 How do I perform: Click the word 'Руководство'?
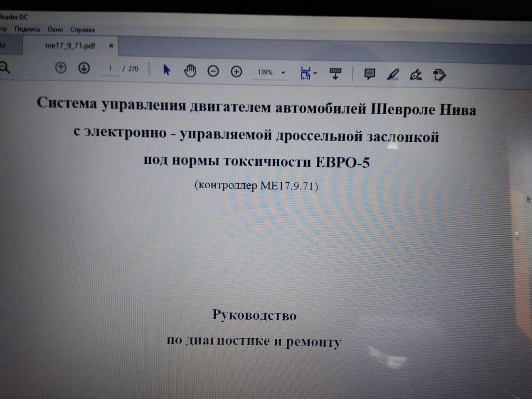(x=254, y=315)
